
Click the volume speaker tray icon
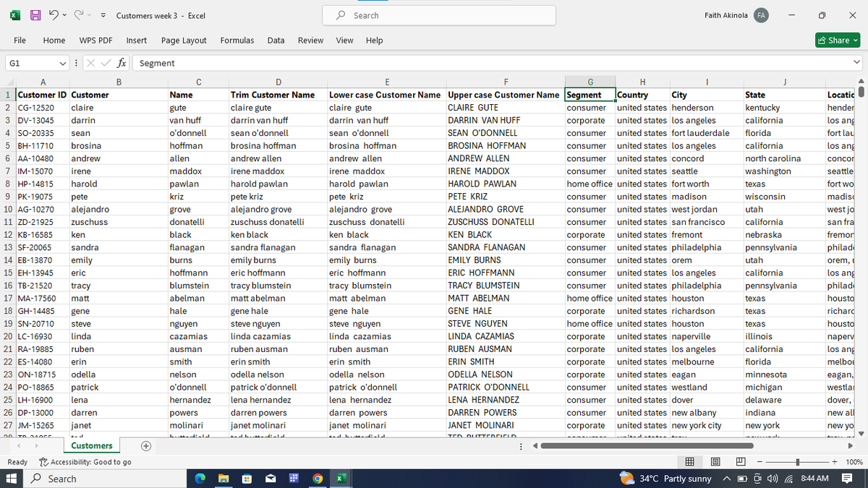point(771,479)
